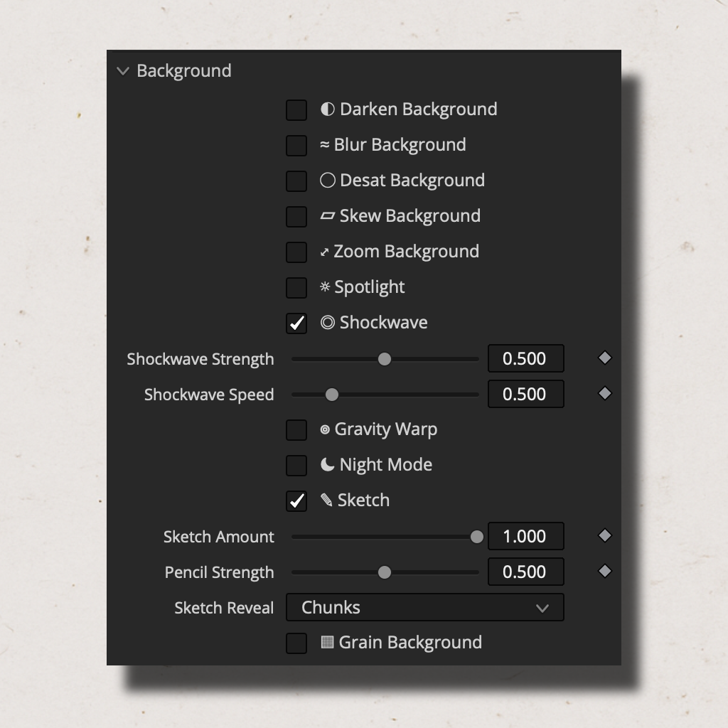Click the Pencil Strength value field
The height and width of the screenshot is (728, 728).
click(526, 572)
